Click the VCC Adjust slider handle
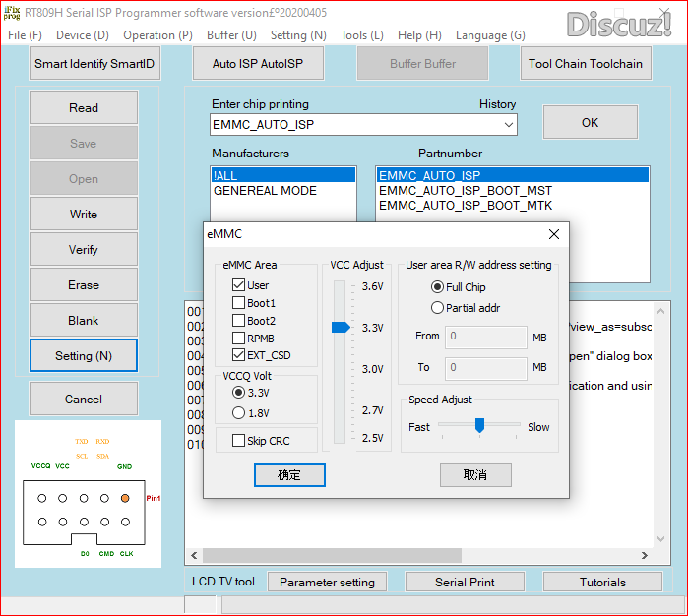Image resolution: width=688 pixels, height=616 pixels. [341, 328]
